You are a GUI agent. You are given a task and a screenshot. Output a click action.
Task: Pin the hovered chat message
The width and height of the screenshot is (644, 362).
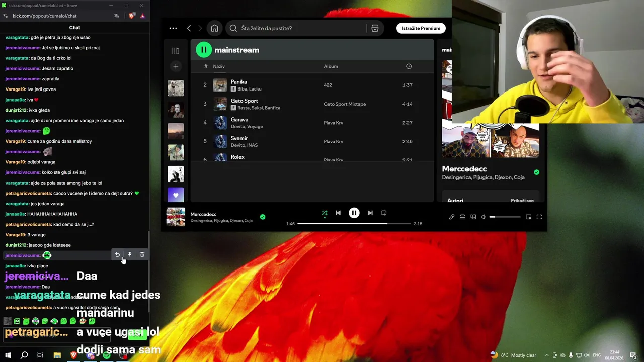(x=130, y=255)
